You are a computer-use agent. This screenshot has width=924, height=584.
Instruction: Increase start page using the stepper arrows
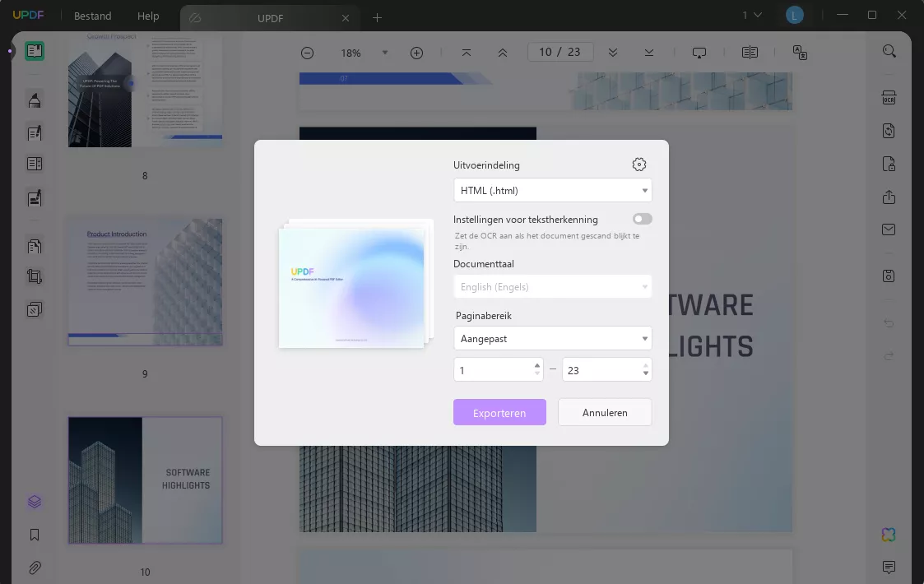click(x=538, y=365)
